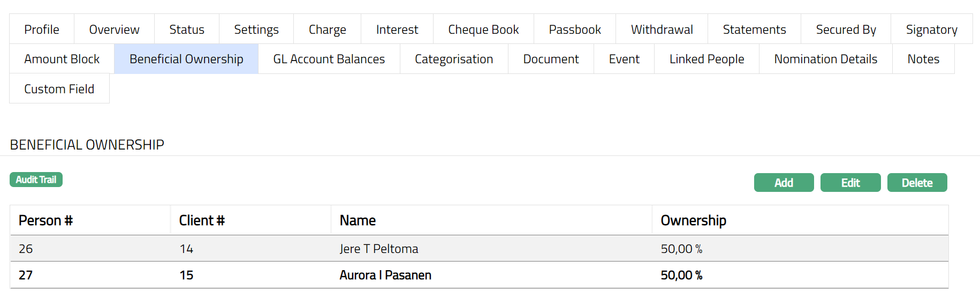Screen dimensions: 980x298
Task: Open the Linked People tab
Action: (706, 59)
